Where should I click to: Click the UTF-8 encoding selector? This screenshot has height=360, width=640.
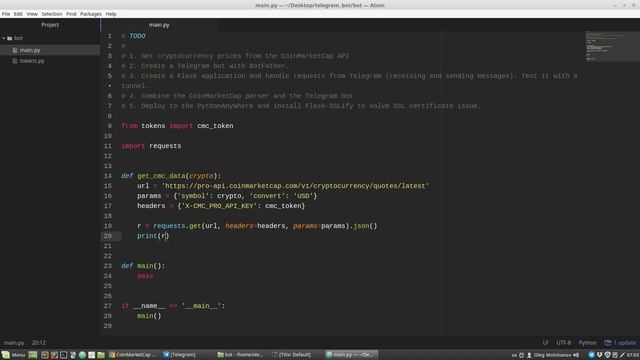[x=564, y=343]
